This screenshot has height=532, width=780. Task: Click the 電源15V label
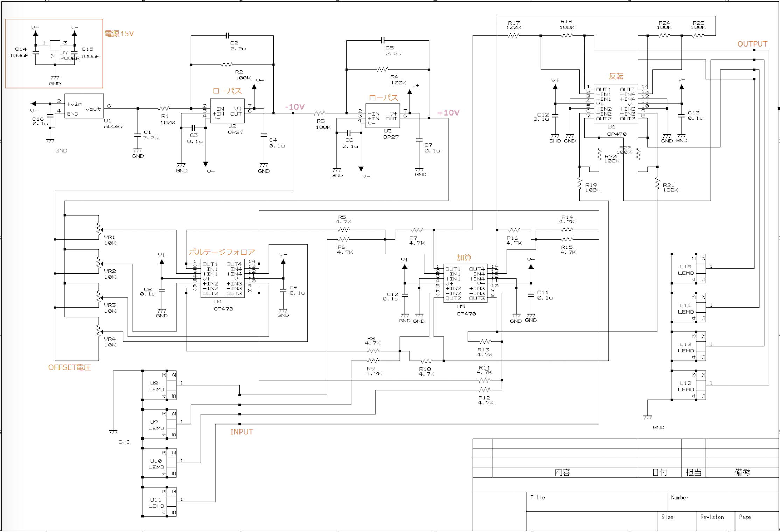(119, 34)
